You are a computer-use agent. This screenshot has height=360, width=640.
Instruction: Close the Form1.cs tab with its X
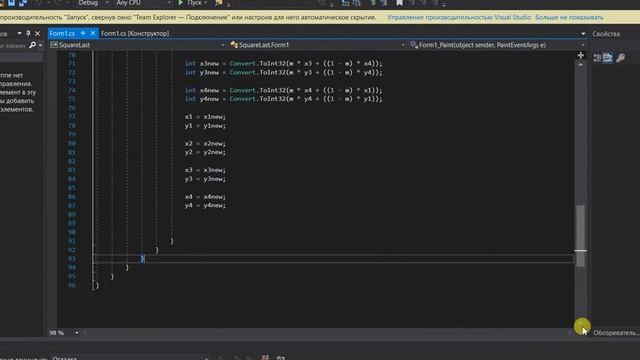[x=93, y=33]
